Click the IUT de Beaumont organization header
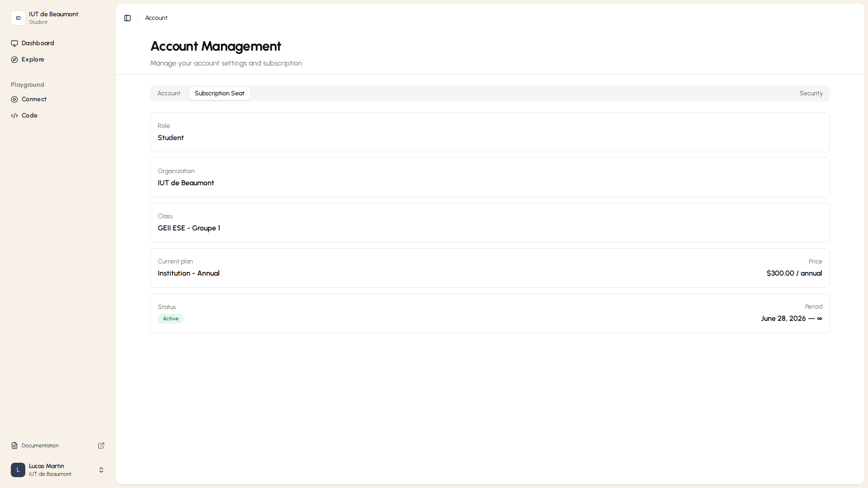This screenshot has height=488, width=868. pos(58,18)
